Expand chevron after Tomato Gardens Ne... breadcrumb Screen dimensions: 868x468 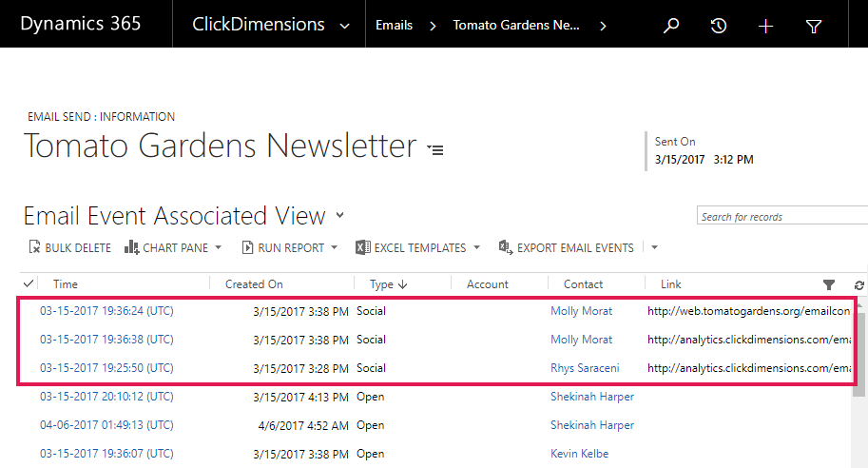[x=603, y=26]
